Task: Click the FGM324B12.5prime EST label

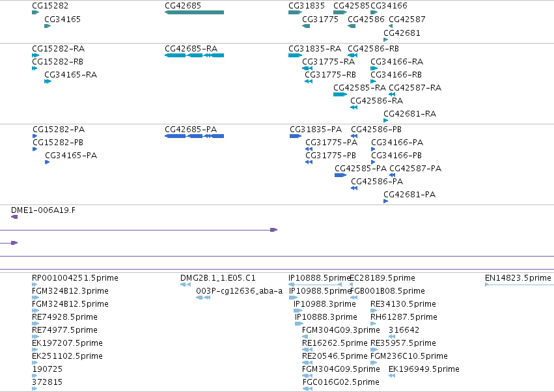Action: point(70,304)
